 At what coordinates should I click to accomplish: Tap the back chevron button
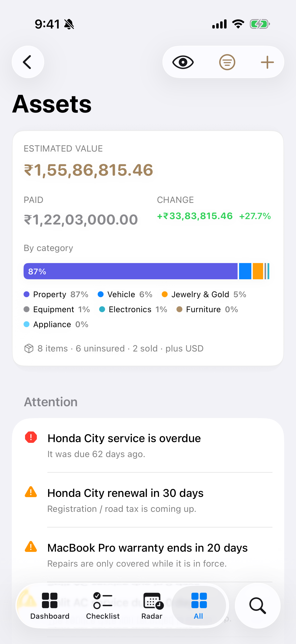pyautogui.click(x=28, y=62)
